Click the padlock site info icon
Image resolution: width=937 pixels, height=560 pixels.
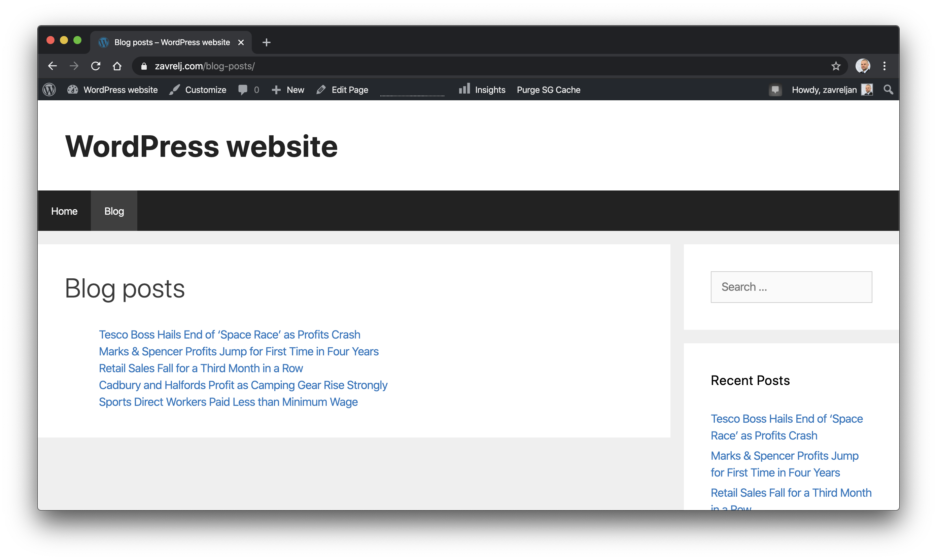(x=144, y=66)
